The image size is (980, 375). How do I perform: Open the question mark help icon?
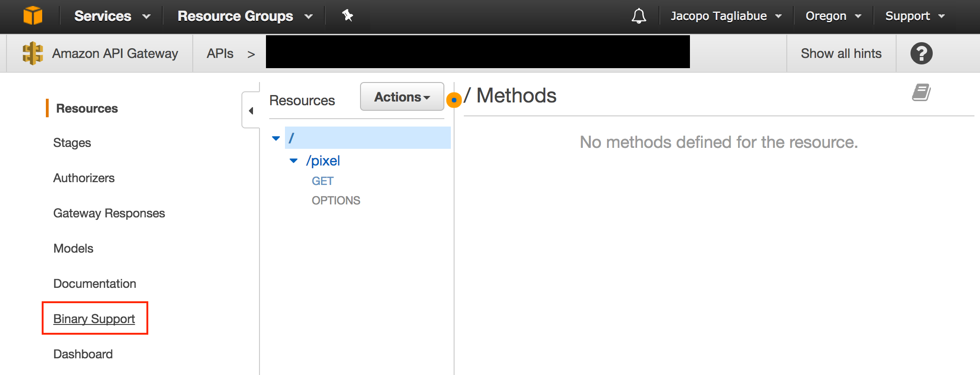click(921, 53)
